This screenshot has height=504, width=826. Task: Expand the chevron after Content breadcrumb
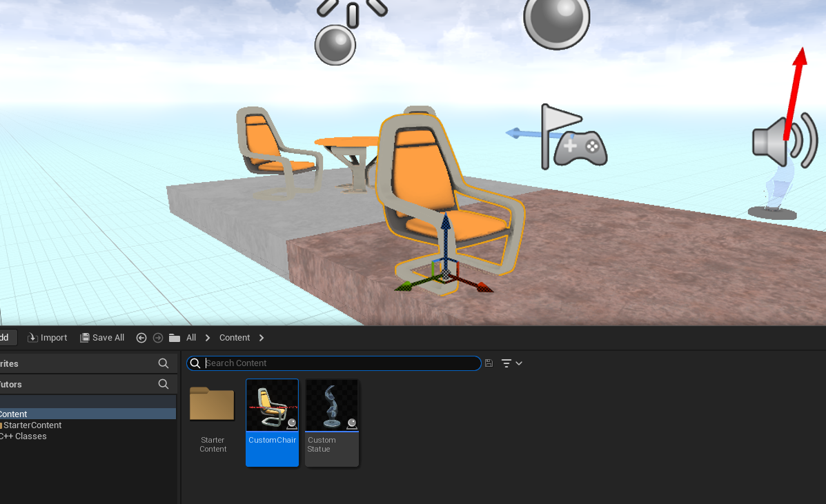262,338
